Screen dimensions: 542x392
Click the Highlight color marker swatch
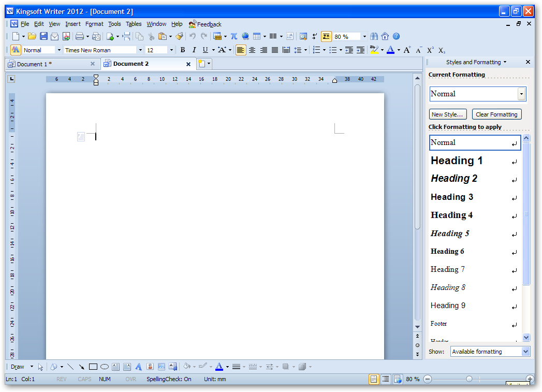(x=374, y=50)
